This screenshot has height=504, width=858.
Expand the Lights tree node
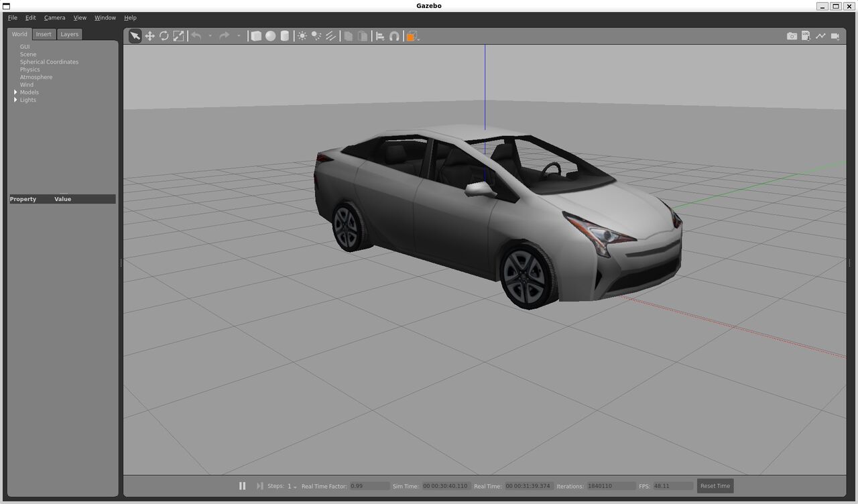pyautogui.click(x=15, y=100)
